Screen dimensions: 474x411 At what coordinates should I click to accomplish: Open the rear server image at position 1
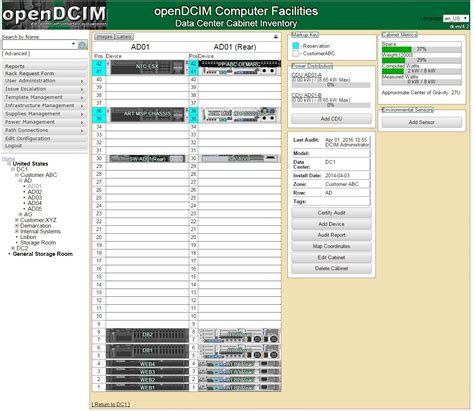[x=239, y=388]
